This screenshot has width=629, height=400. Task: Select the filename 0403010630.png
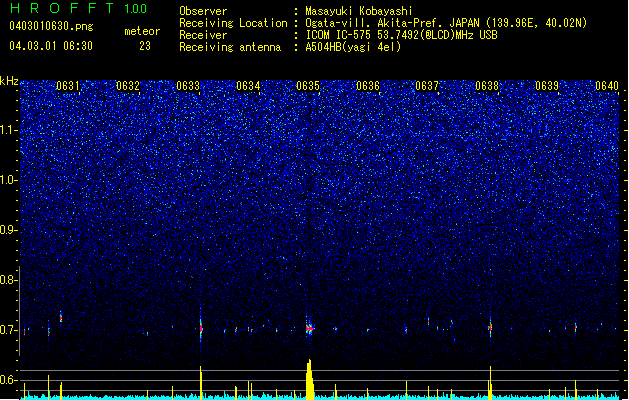(51, 27)
